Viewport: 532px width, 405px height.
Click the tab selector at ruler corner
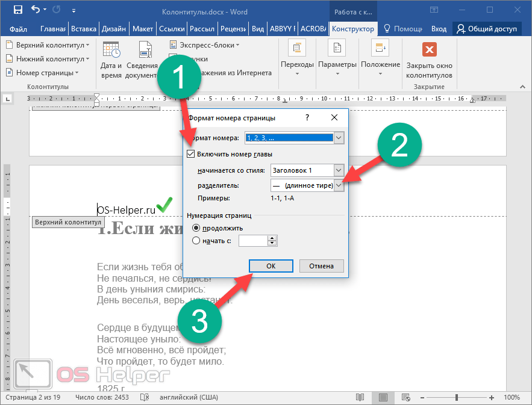(7, 99)
